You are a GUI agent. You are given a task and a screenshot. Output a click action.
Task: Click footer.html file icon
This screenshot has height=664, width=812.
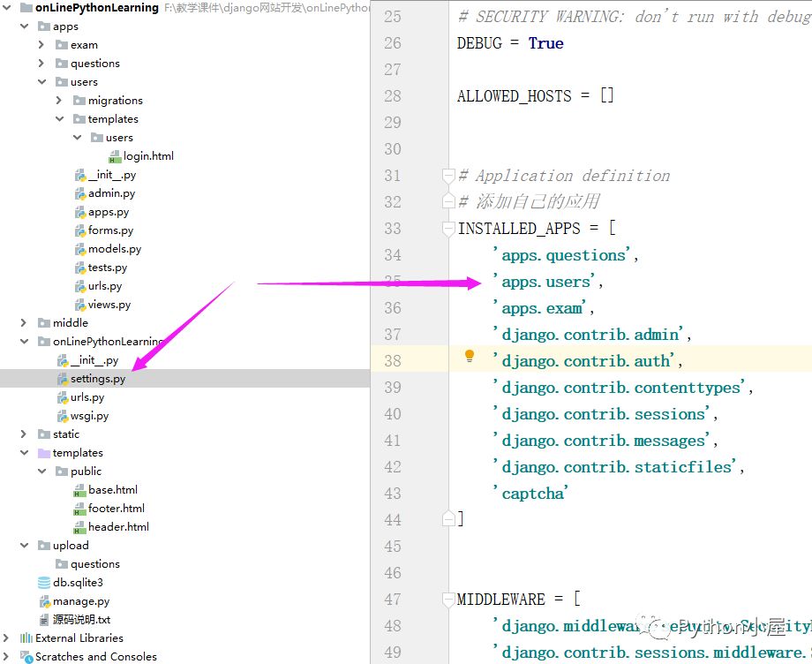tap(79, 509)
